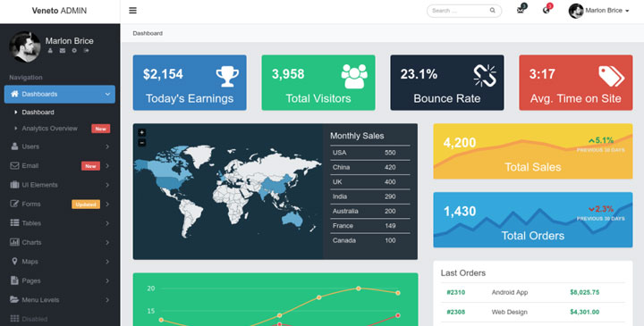Open the Users menu label
Screen dimensions: 644x326
(30, 146)
